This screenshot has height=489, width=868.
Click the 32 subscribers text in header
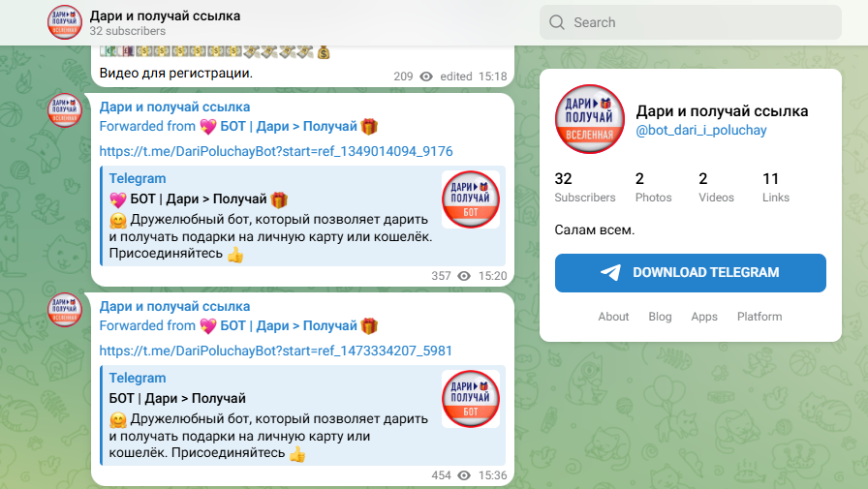pos(127,31)
